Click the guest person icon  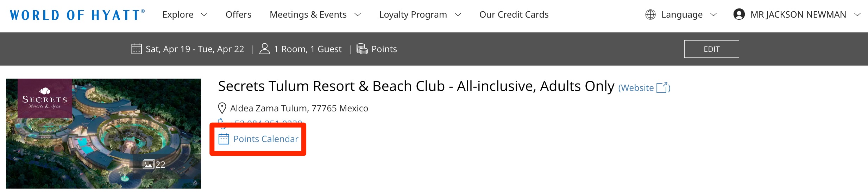click(x=264, y=49)
